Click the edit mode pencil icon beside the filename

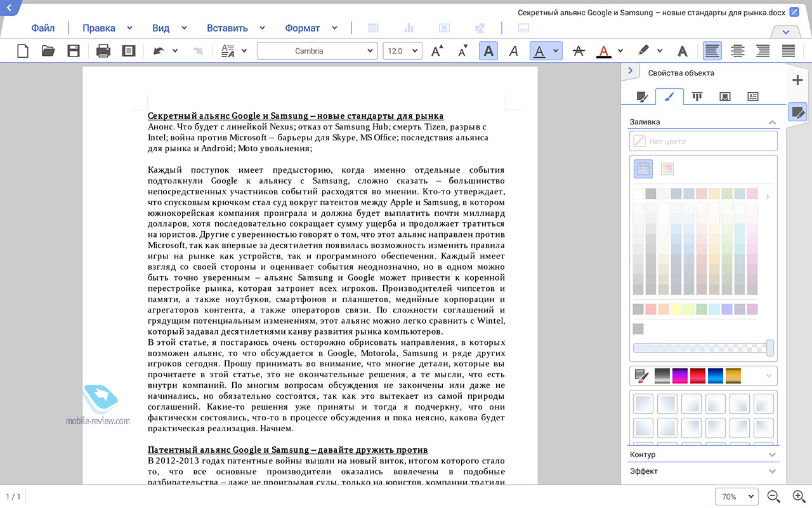click(x=795, y=12)
